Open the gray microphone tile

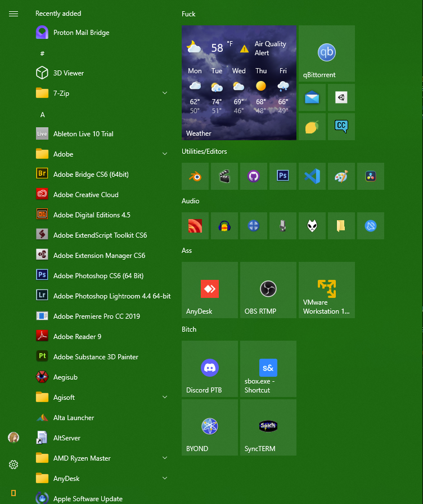click(x=282, y=226)
